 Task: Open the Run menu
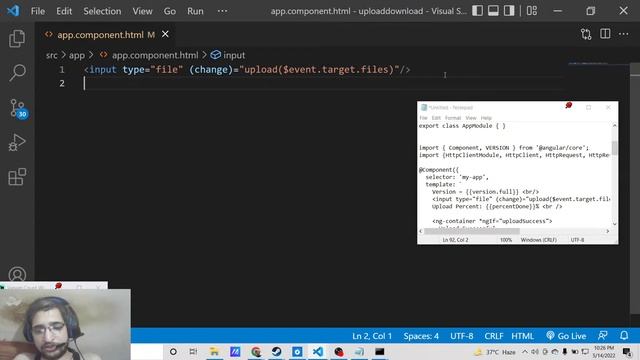195,11
